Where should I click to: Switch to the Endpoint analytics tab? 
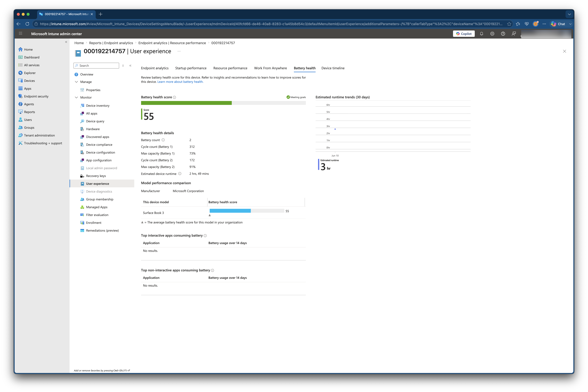[x=155, y=68]
